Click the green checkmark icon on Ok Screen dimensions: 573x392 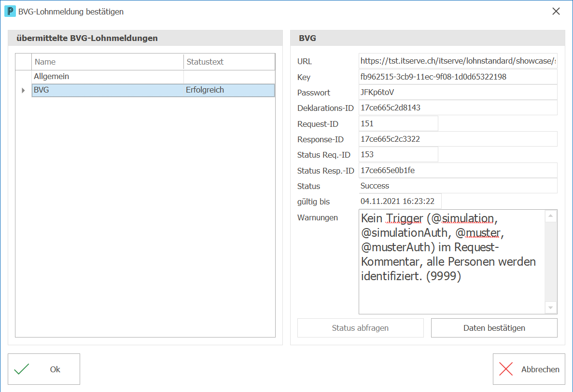click(x=22, y=369)
